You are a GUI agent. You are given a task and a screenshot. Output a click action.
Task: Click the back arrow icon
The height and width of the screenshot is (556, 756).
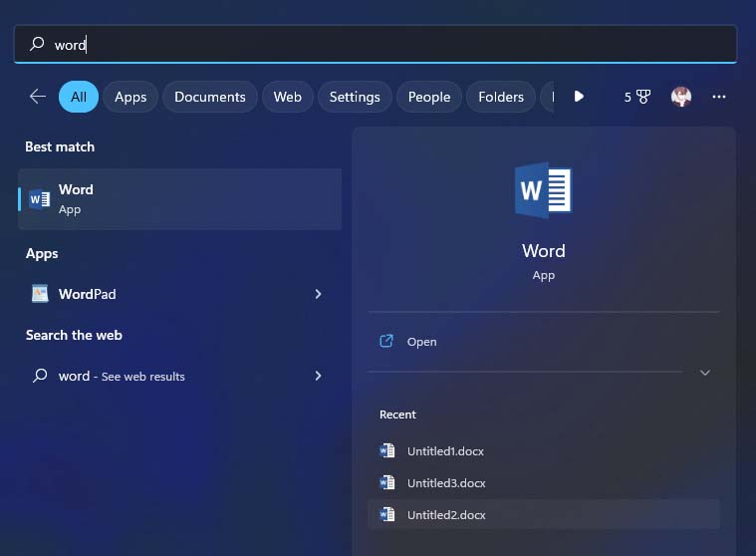point(38,97)
